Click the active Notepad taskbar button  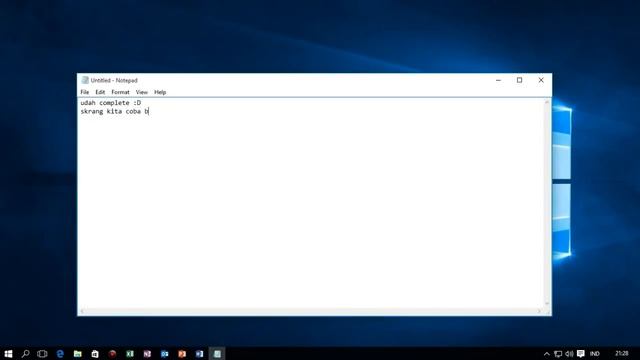point(217,353)
